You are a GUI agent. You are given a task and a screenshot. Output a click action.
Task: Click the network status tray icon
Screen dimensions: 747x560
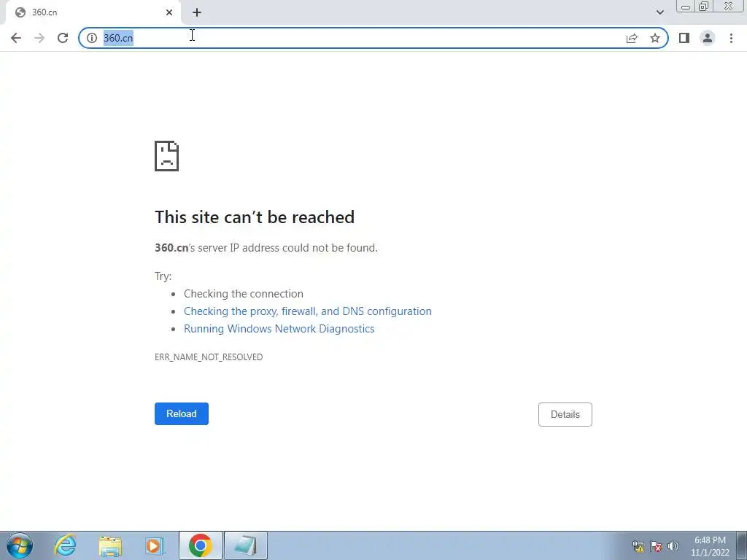pos(638,546)
